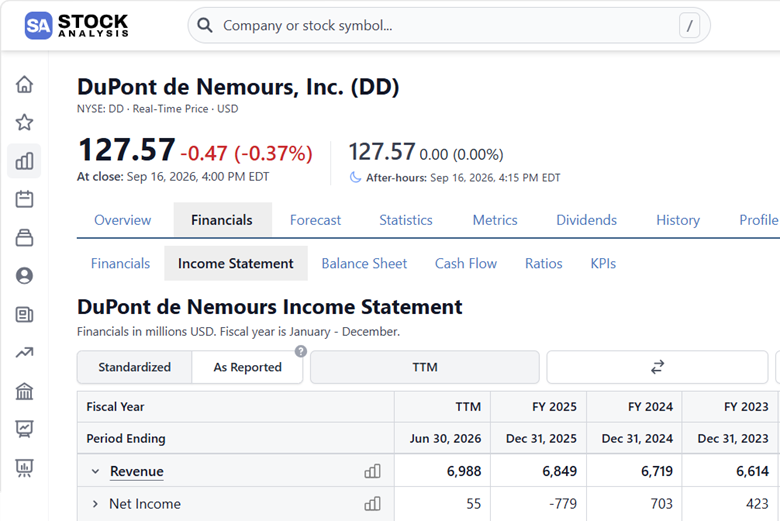The height and width of the screenshot is (521, 780).
Task: Open the bottom bar-chart board sidebar icon
Action: point(24,467)
